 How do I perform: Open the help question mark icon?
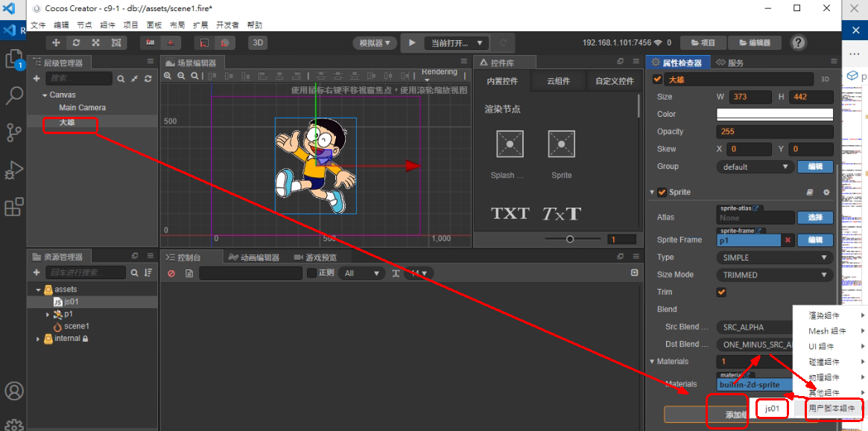pos(798,42)
